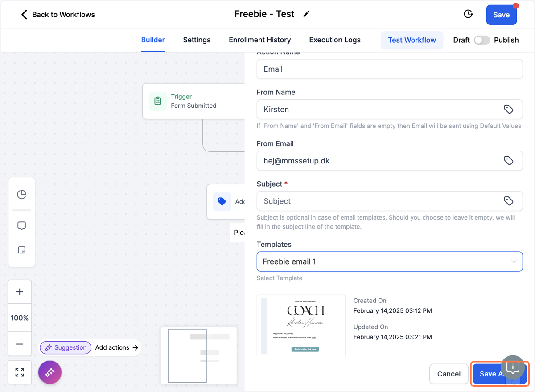Toggle the Draft to Publish switch
The image size is (535, 392).
[x=481, y=40]
